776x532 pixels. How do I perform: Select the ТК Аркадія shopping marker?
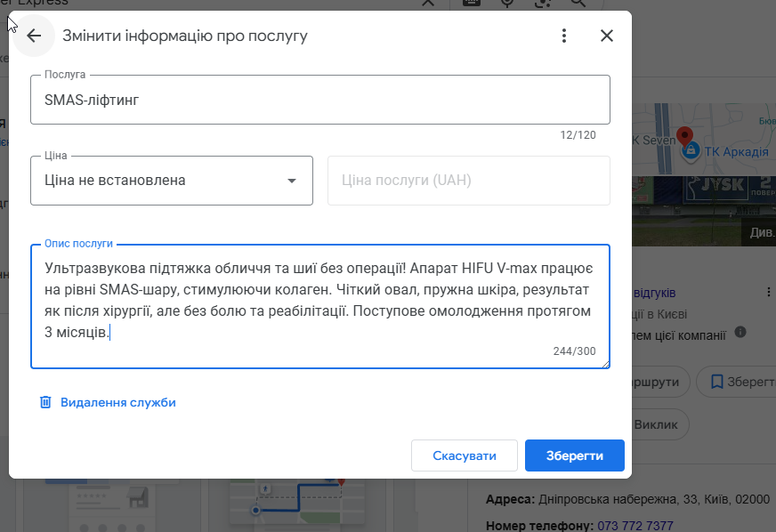(691, 151)
